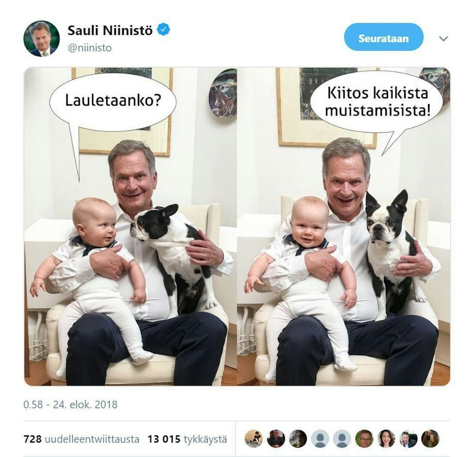The image size is (476, 457).
Task: Click the eighth liker avatar in a suit
Action: click(x=408, y=439)
